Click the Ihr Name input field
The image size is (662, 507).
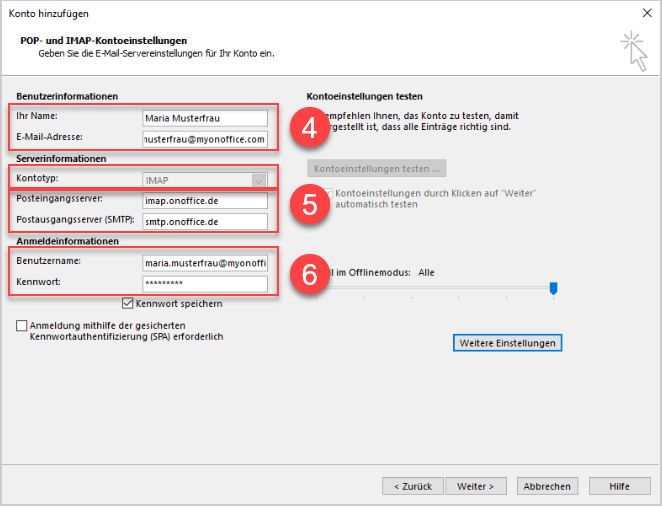204,117
